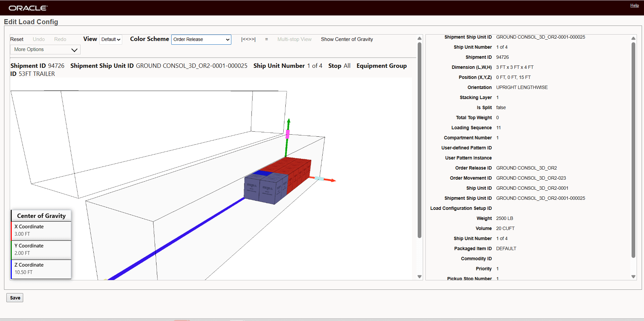Click the 3D view vertical scrollbar thumb
The image size is (644, 321).
[x=419, y=140]
